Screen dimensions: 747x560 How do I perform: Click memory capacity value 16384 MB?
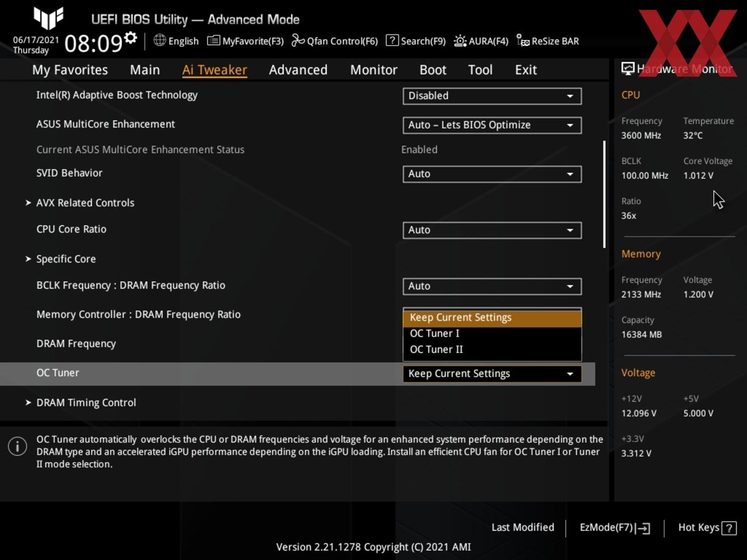click(x=641, y=334)
